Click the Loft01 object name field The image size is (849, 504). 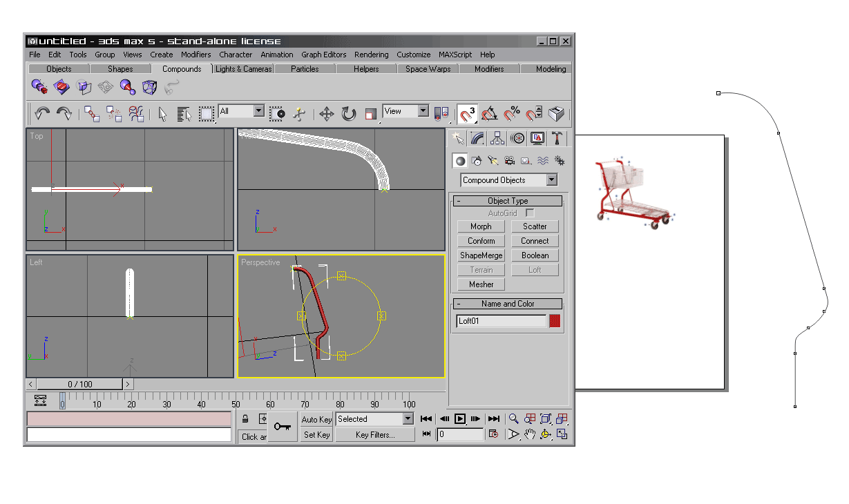tap(502, 321)
